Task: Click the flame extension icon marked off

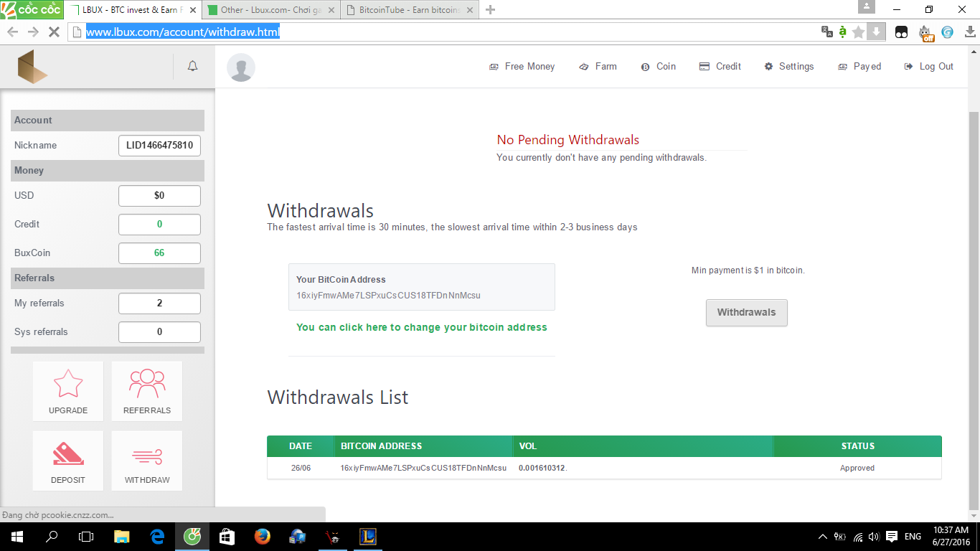Action: (x=926, y=33)
